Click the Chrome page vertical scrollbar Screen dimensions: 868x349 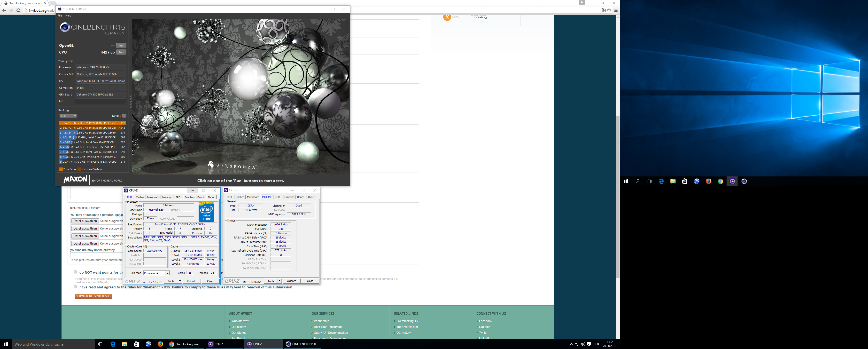(x=618, y=197)
